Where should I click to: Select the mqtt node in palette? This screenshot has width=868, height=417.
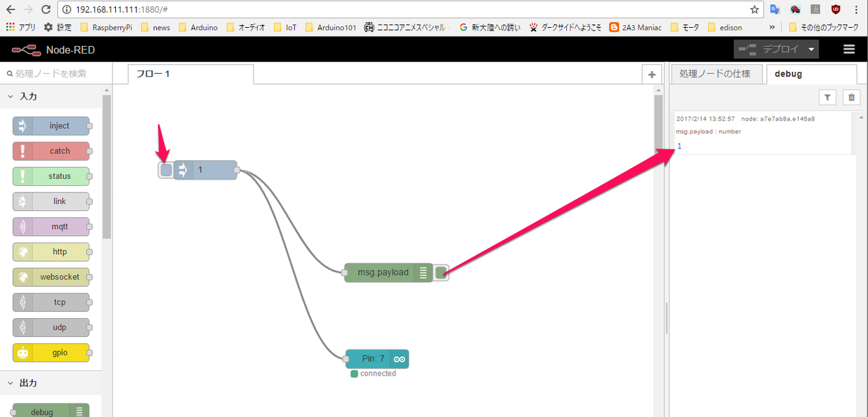pos(52,226)
